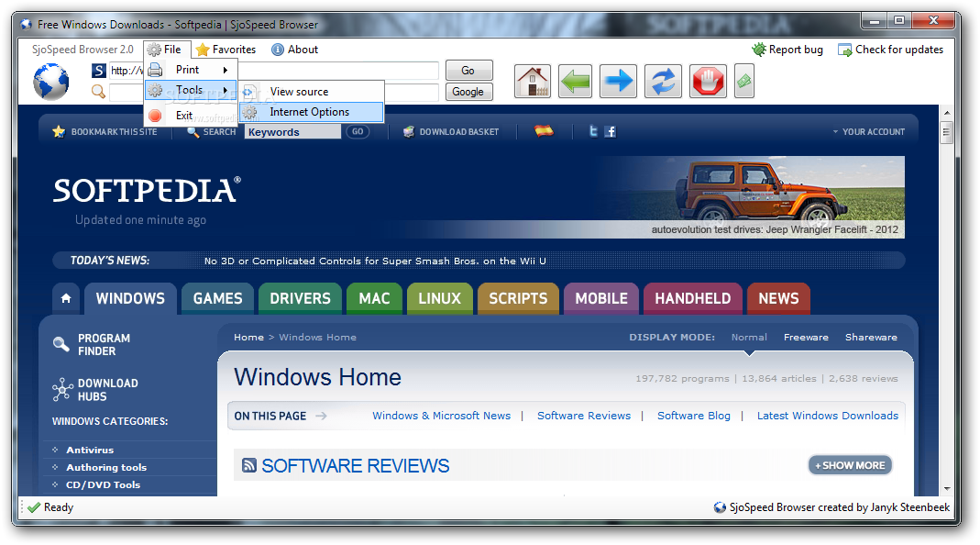Click the Download Basket icon
Image resolution: width=980 pixels, height=545 pixels.
[409, 131]
